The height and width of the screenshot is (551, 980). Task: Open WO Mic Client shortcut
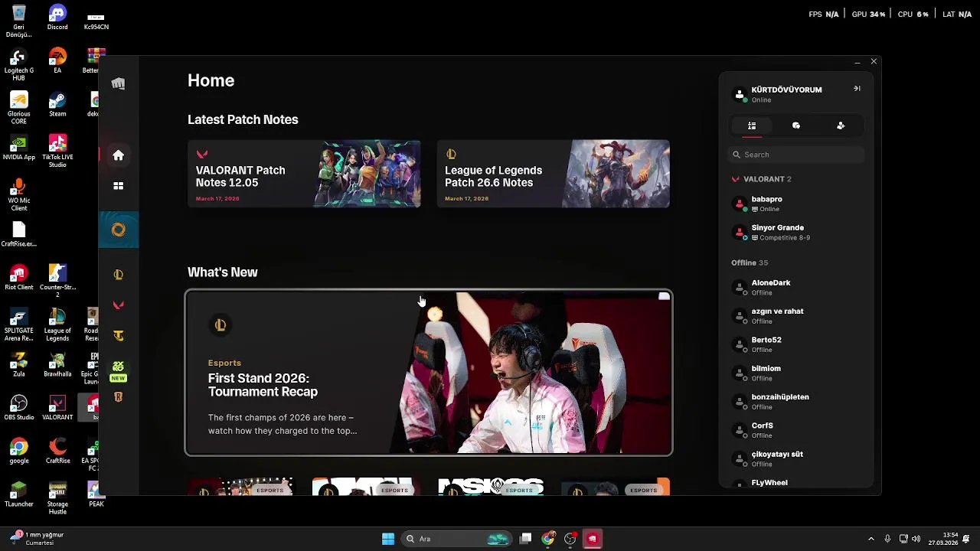point(19,194)
